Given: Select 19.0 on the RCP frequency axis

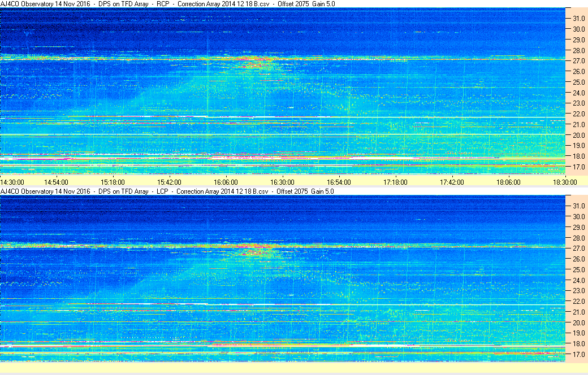Looking at the screenshot, I should (x=578, y=145).
